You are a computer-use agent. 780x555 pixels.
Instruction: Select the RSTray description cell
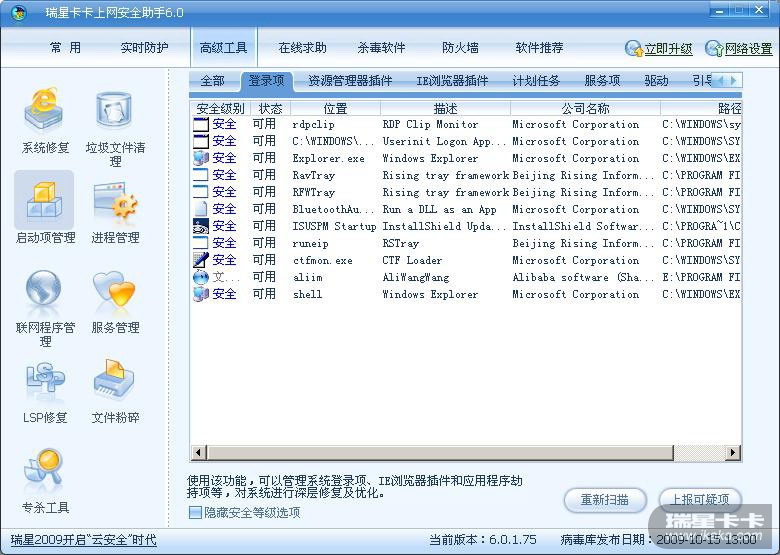400,244
